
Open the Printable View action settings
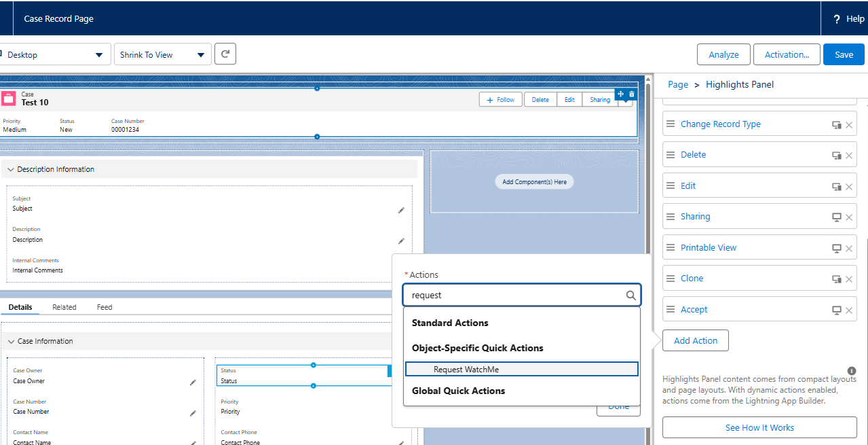click(709, 248)
